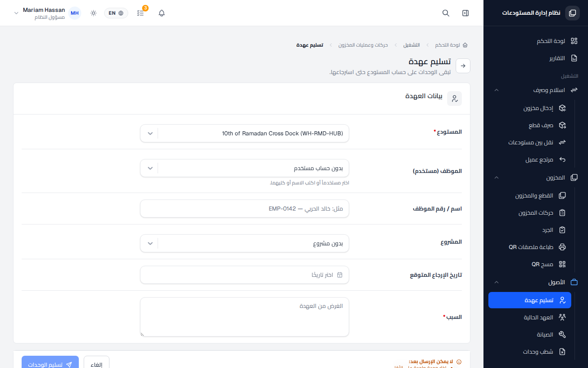The width and height of the screenshot is (588, 368).
Task: Open the employee الموظف (مستخدم) dropdown
Action: (245, 168)
